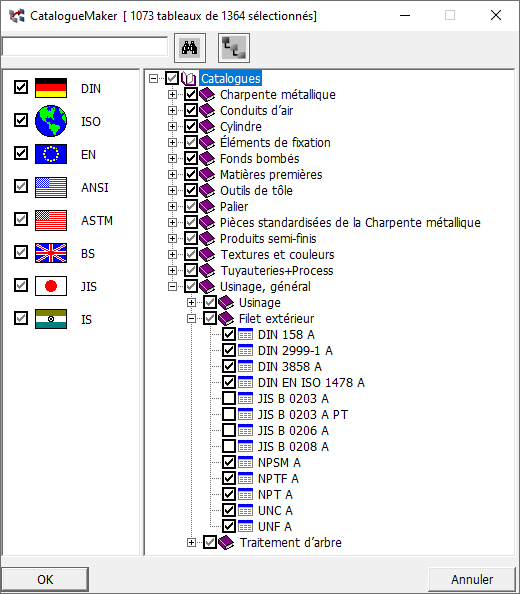Uncheck the EN standard checkbox
Viewport: 520px width, 594px height.
point(21,153)
